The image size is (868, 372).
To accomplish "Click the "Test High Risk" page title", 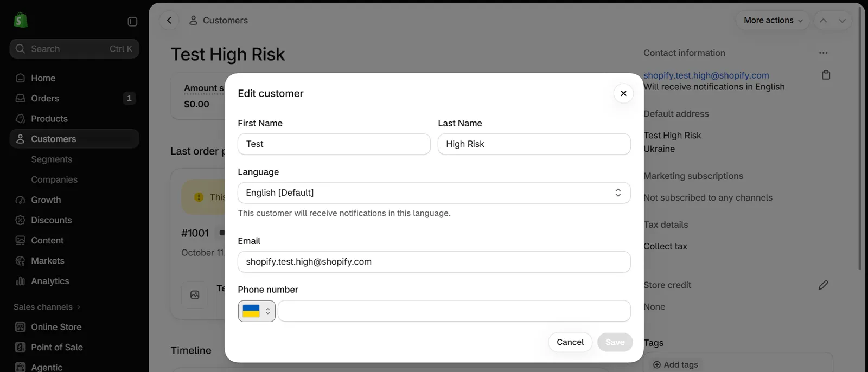I will [228, 54].
